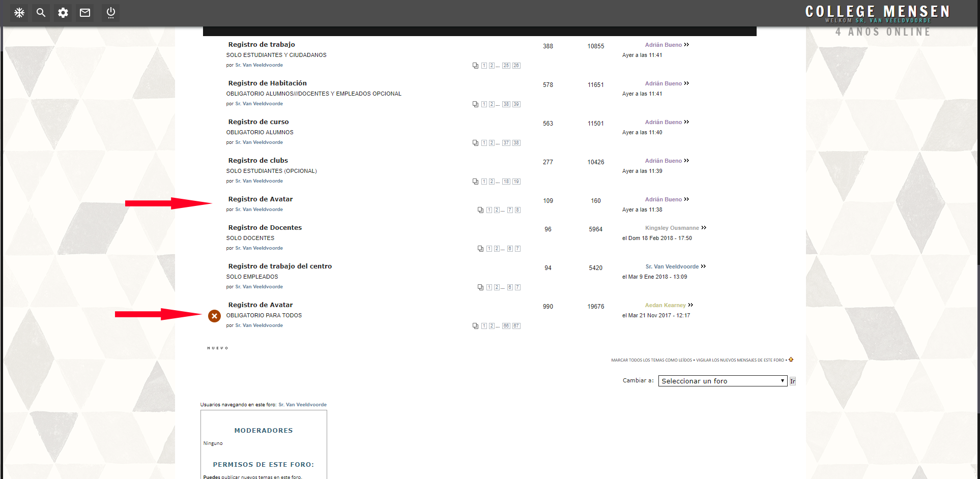Click locked topic icon beside OBLIGATORIO PARA TODOS
Viewport: 980px width, 479px height.
point(215,316)
